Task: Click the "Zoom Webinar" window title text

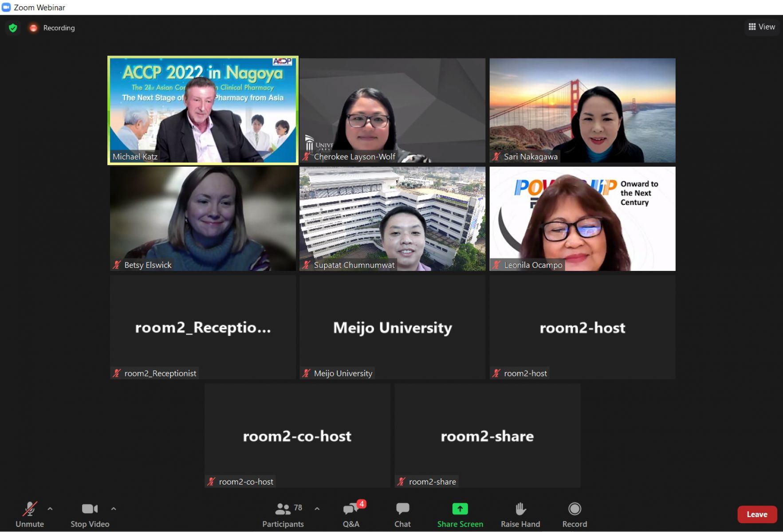Action: point(39,8)
